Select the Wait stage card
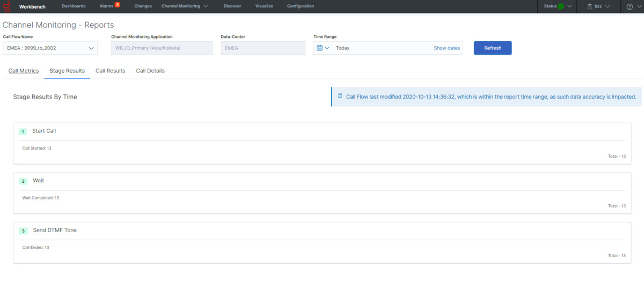Viewport: 644px width, 283px height. click(322, 193)
